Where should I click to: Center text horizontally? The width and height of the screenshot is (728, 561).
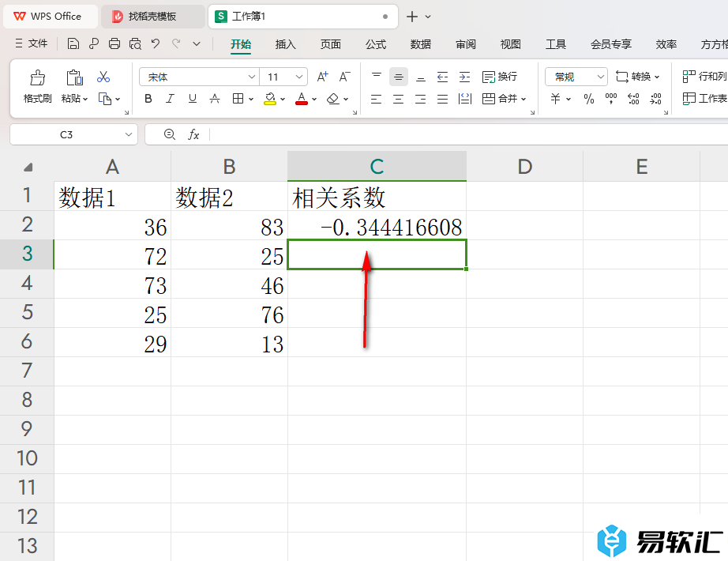[399, 99]
